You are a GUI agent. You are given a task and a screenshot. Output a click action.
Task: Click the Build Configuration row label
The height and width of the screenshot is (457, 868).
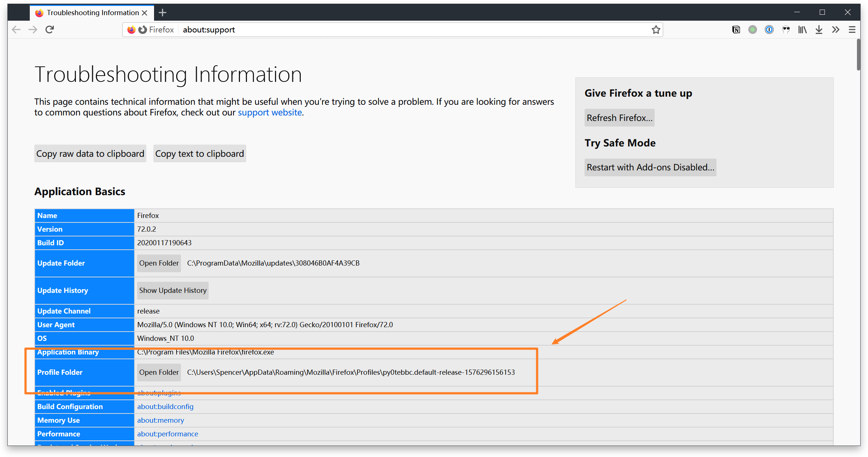(x=70, y=406)
